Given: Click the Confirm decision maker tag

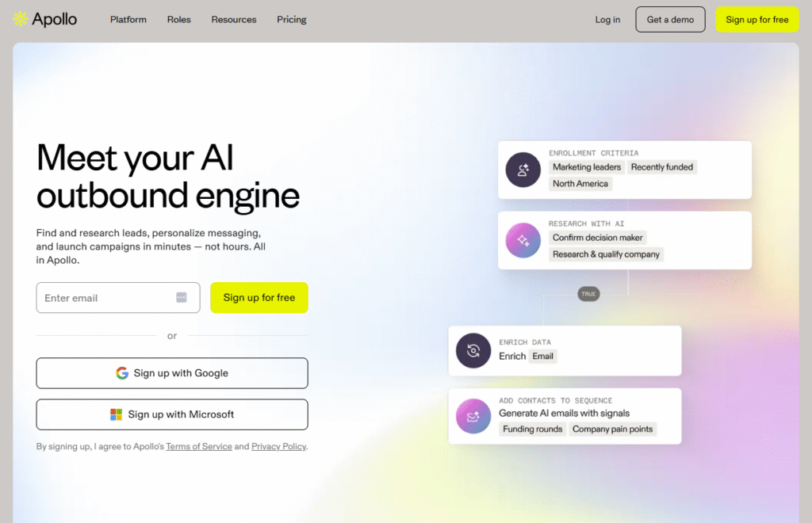Looking at the screenshot, I should 598,238.
